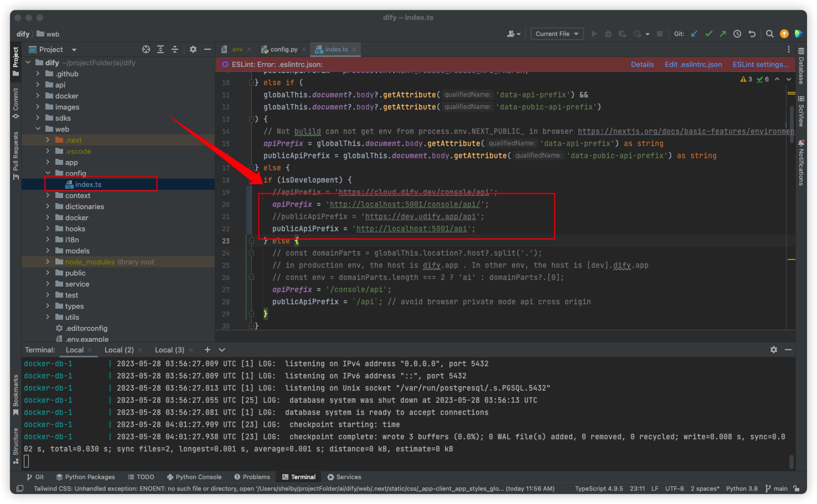The height and width of the screenshot is (504, 817).
Task: Open local history via the clock icon
Action: point(737,34)
